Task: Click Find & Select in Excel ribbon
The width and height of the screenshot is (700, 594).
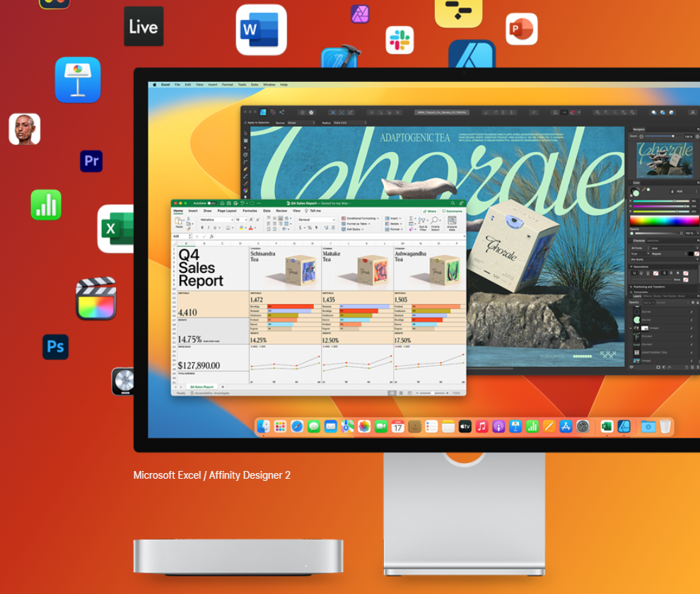Action: click(x=436, y=223)
